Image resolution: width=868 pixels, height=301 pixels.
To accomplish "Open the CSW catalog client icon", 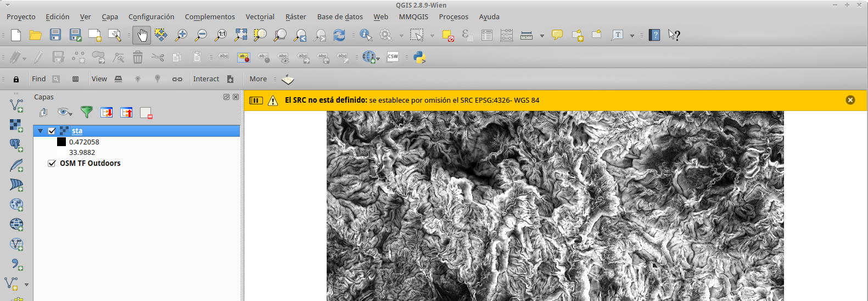I will tap(393, 57).
